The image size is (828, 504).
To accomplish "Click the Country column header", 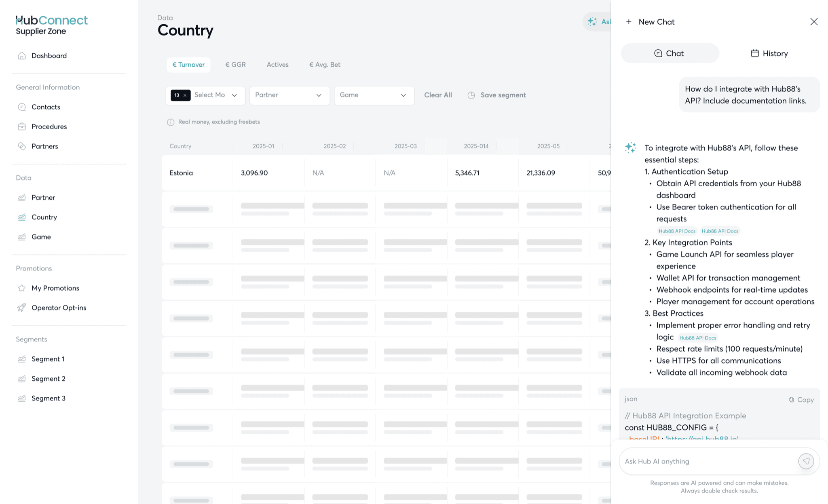I will click(x=180, y=146).
